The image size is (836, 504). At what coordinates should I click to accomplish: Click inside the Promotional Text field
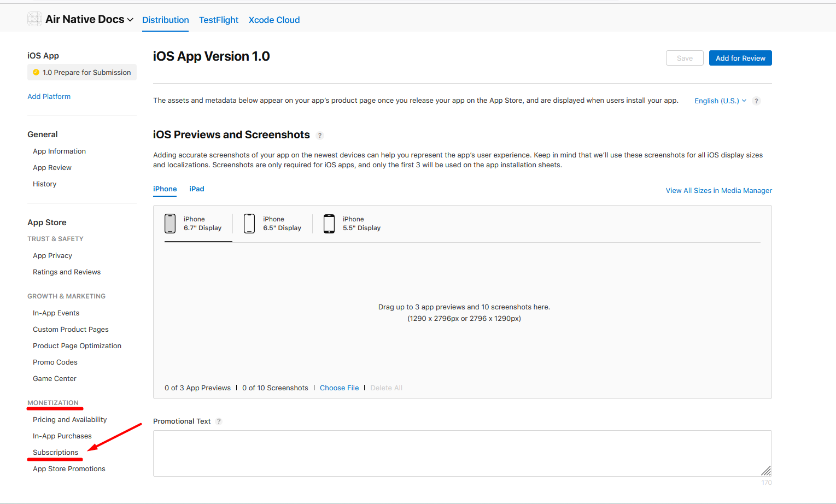[463, 453]
